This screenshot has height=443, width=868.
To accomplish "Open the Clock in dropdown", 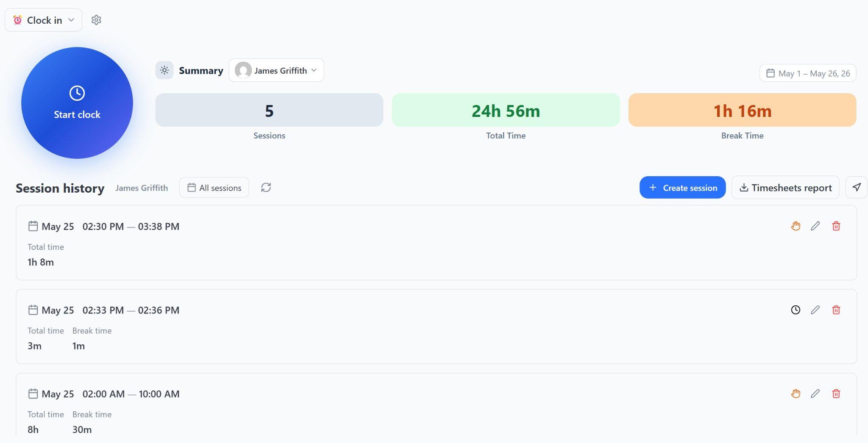I will tap(43, 20).
